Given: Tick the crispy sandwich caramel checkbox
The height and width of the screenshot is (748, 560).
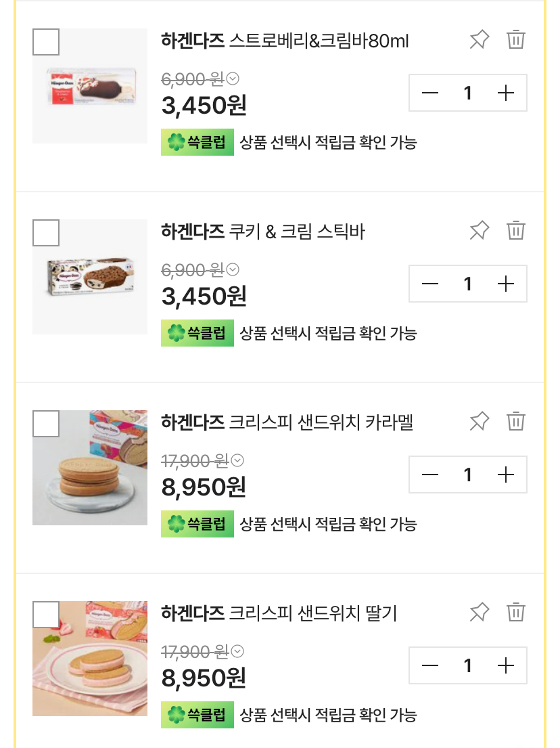Looking at the screenshot, I should point(46,424).
